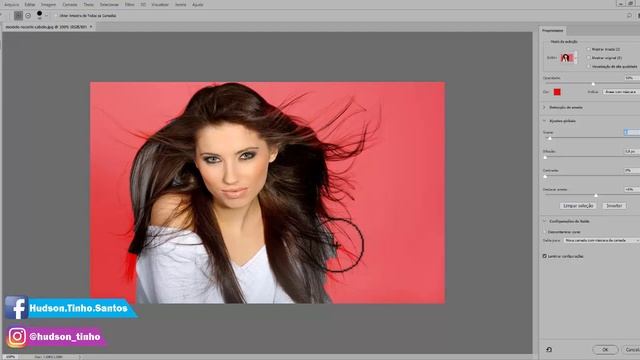Viewport: 640px width, 360px height.
Task: Collapse the 'Configurações de Saída' section
Action: [544, 221]
